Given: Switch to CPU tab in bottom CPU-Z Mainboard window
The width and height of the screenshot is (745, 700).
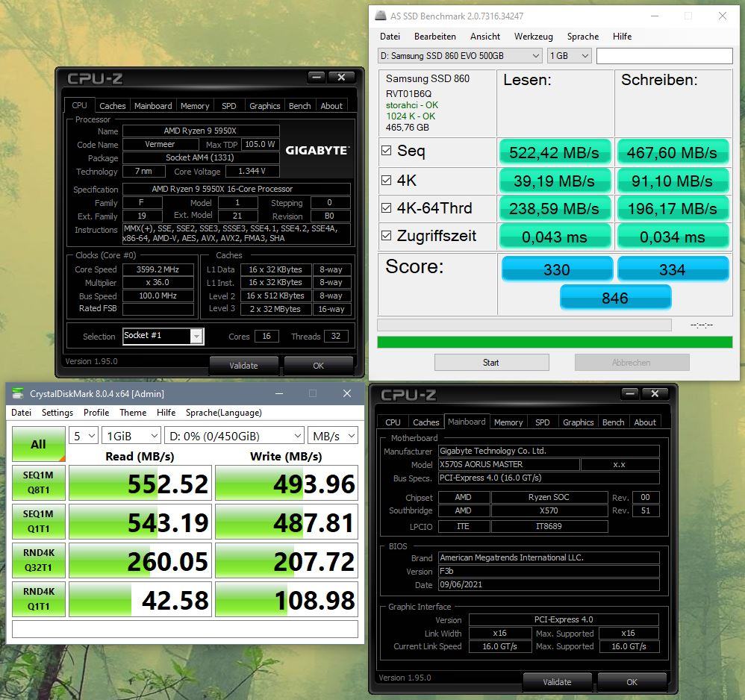Looking at the screenshot, I should pos(393,422).
